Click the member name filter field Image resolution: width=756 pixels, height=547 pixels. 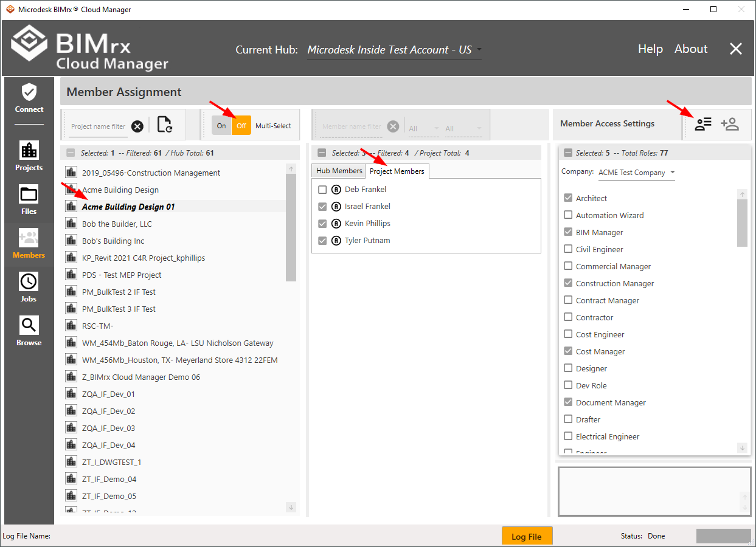click(352, 126)
